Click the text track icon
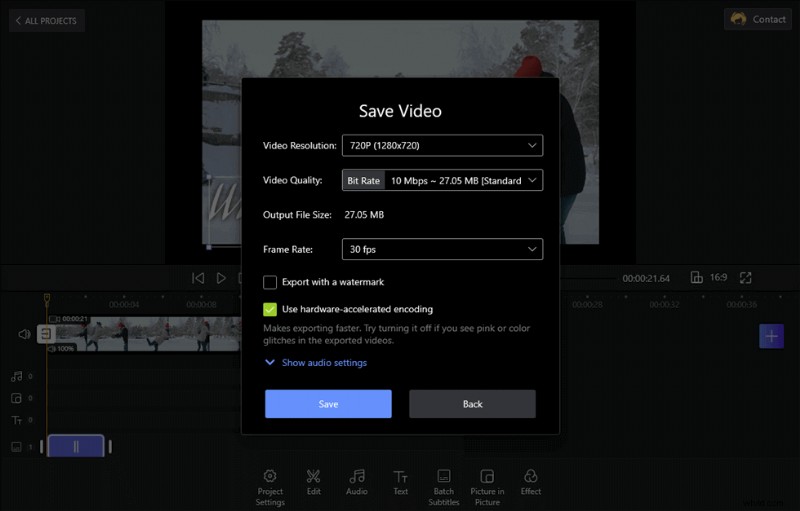 pyautogui.click(x=17, y=420)
